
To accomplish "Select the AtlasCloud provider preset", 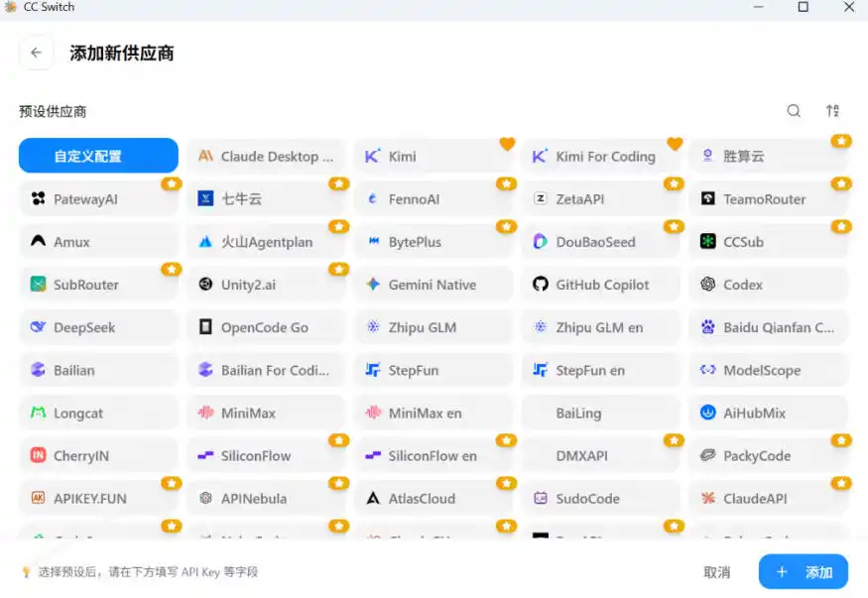I will tap(434, 498).
